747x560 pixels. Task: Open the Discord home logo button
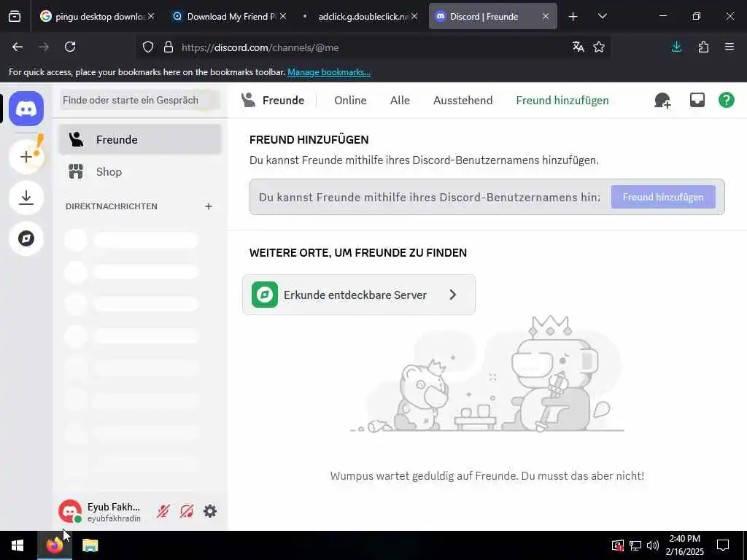click(26, 109)
